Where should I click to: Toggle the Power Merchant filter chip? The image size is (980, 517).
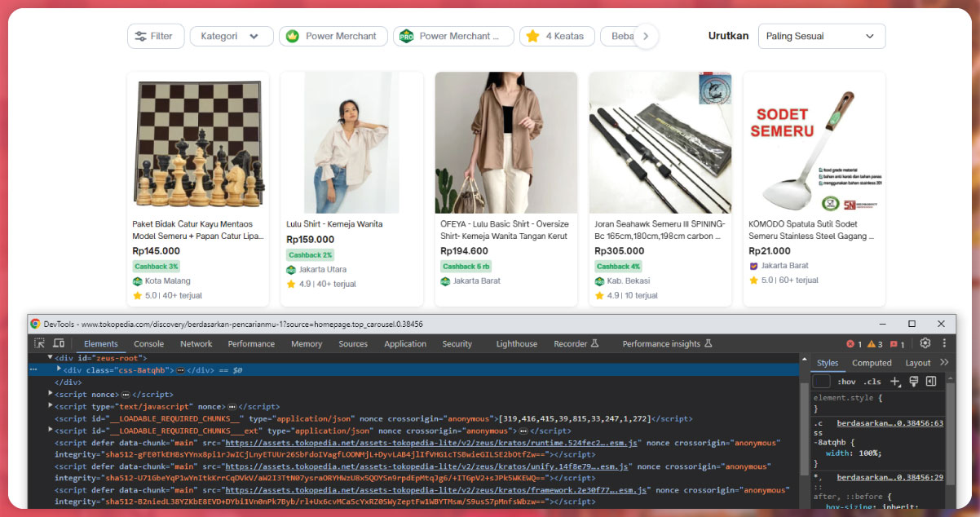[333, 36]
